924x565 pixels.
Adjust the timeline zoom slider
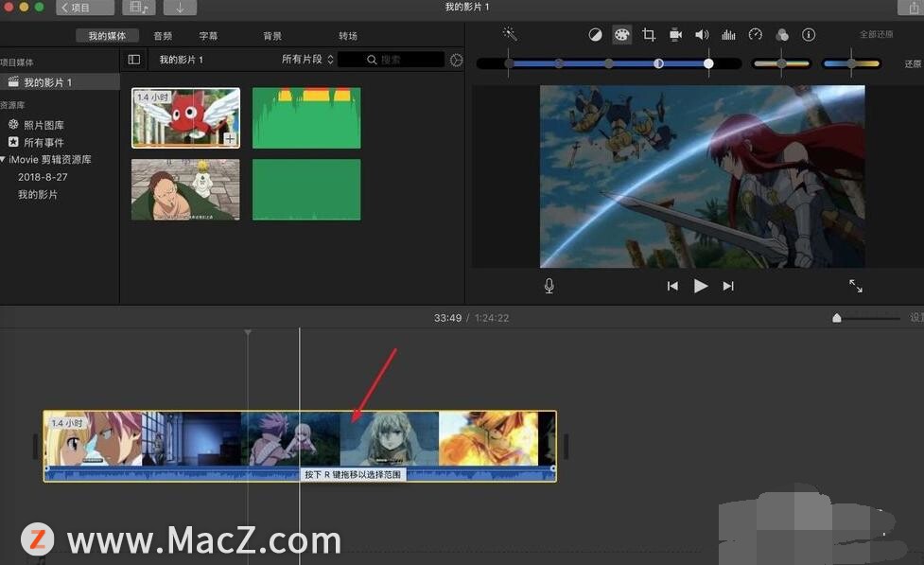pyautogui.click(x=866, y=319)
